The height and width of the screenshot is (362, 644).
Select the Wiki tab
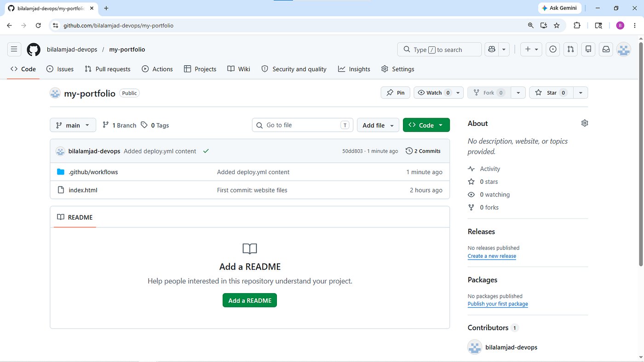coord(239,69)
